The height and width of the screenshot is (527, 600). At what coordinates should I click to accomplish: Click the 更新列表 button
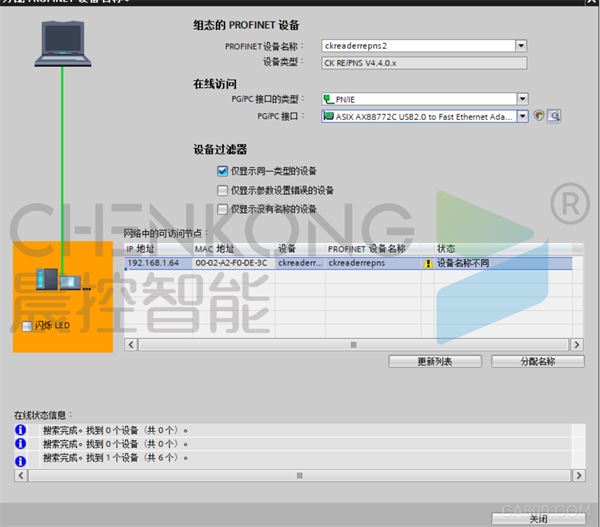pos(435,361)
